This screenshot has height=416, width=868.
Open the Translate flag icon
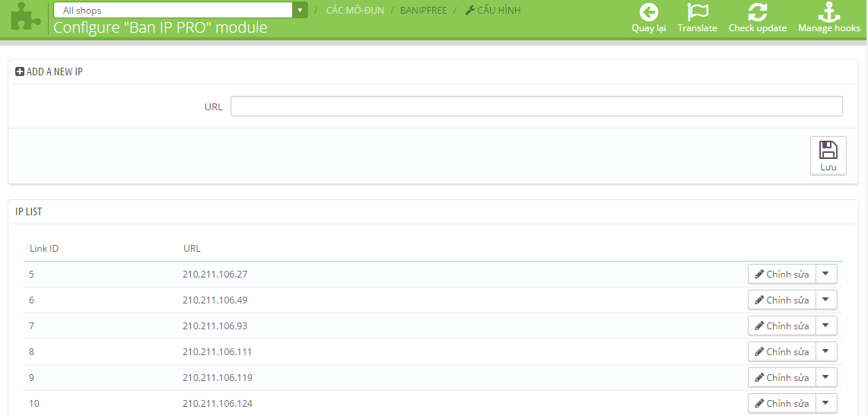click(x=698, y=12)
